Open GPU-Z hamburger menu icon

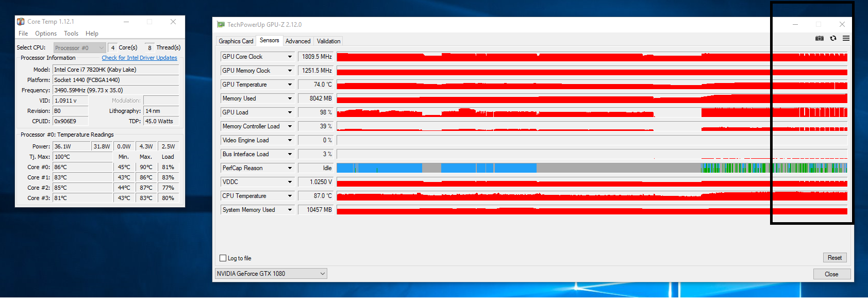(x=846, y=39)
